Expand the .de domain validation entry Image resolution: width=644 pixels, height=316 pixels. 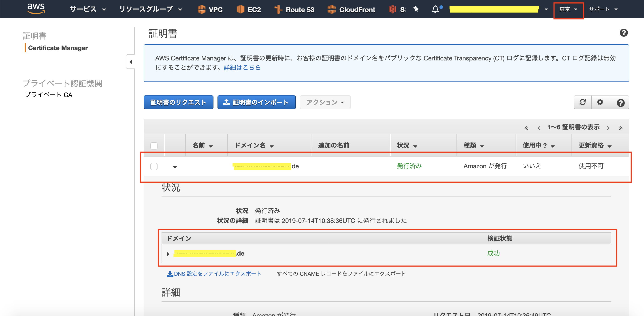click(168, 254)
